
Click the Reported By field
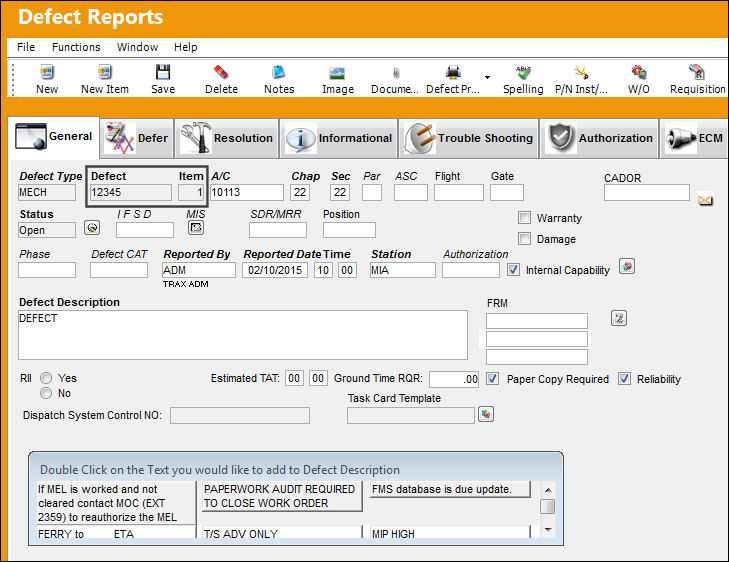click(199, 270)
